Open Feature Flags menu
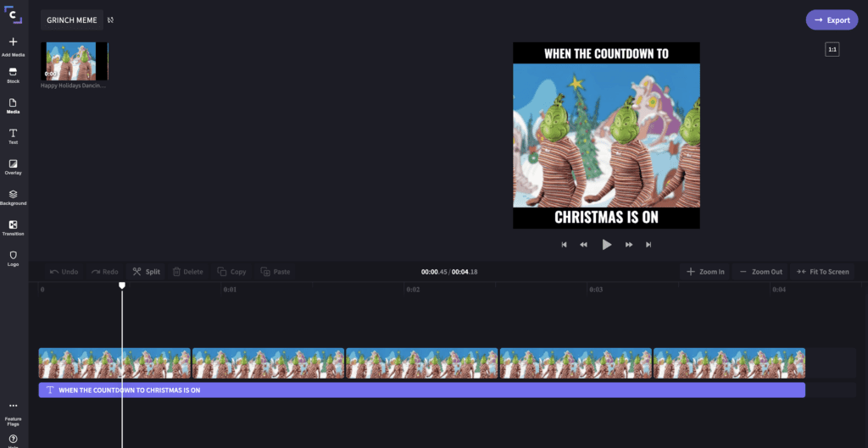This screenshot has height=448, width=868. (14, 413)
